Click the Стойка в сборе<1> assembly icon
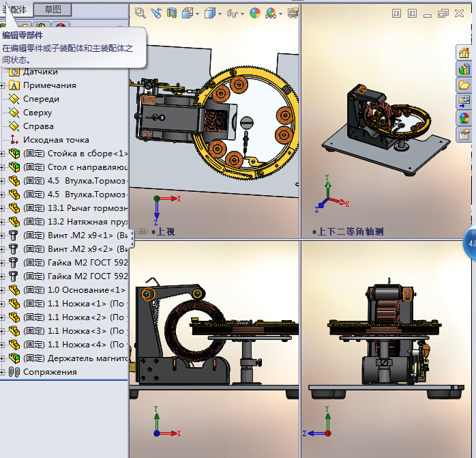 pos(14,153)
